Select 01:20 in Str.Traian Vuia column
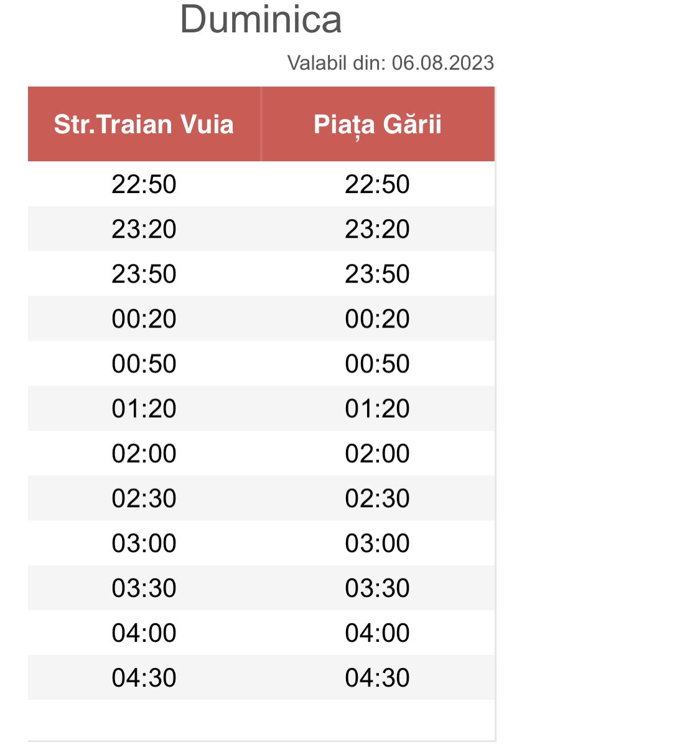 click(x=144, y=408)
